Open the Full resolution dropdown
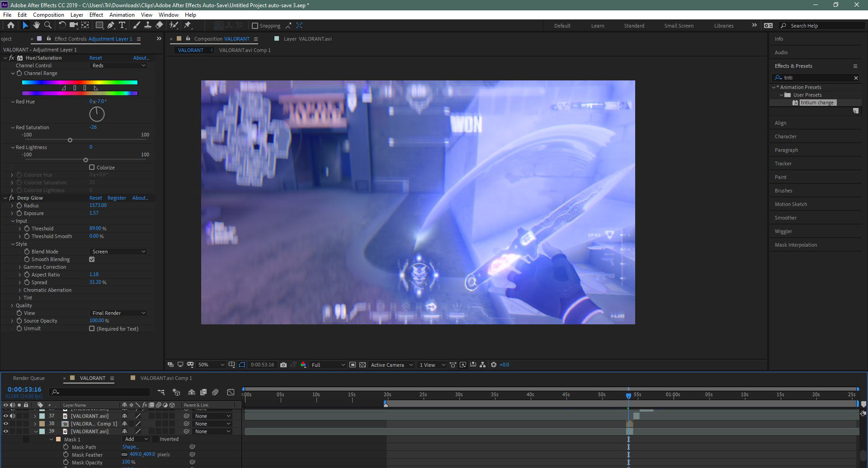Image resolution: width=868 pixels, height=468 pixels. 328,365
